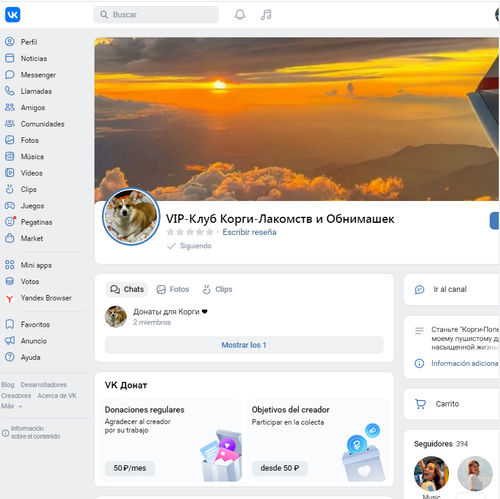Click the Favoritos bookmark icon
500x499 pixels.
click(x=10, y=324)
